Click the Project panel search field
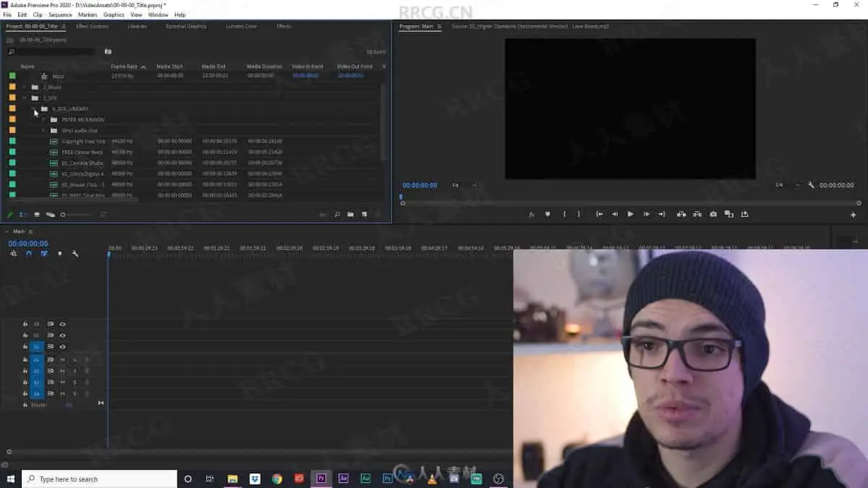This screenshot has width=868, height=488. (51, 51)
